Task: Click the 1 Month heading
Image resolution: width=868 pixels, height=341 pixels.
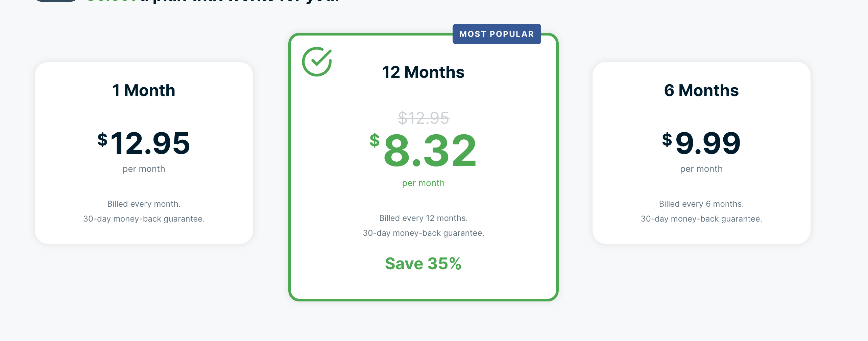Action: point(144,90)
